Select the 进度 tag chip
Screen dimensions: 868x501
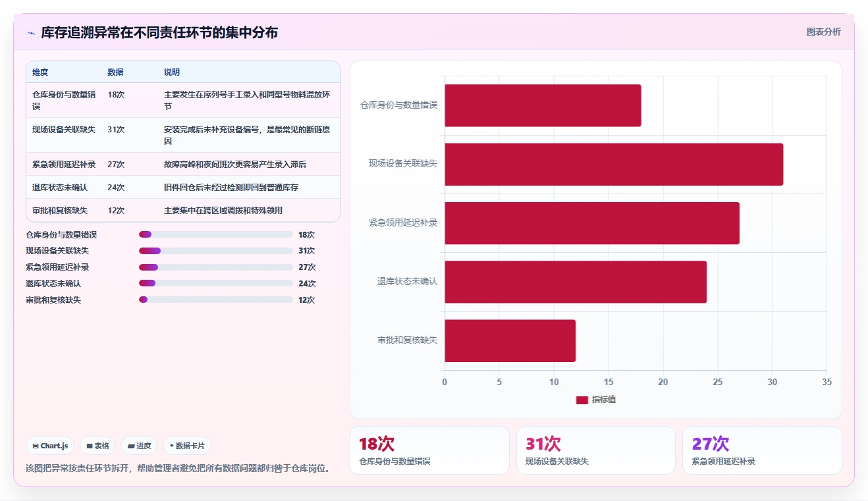pyautogui.click(x=139, y=446)
